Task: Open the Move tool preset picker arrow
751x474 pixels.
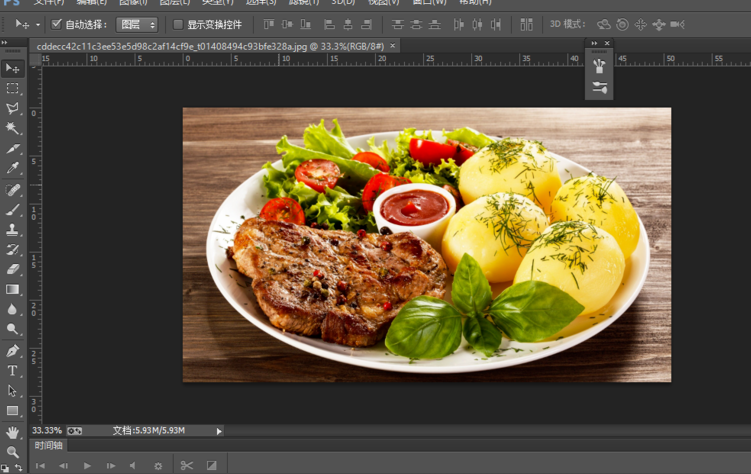Action: [x=38, y=24]
